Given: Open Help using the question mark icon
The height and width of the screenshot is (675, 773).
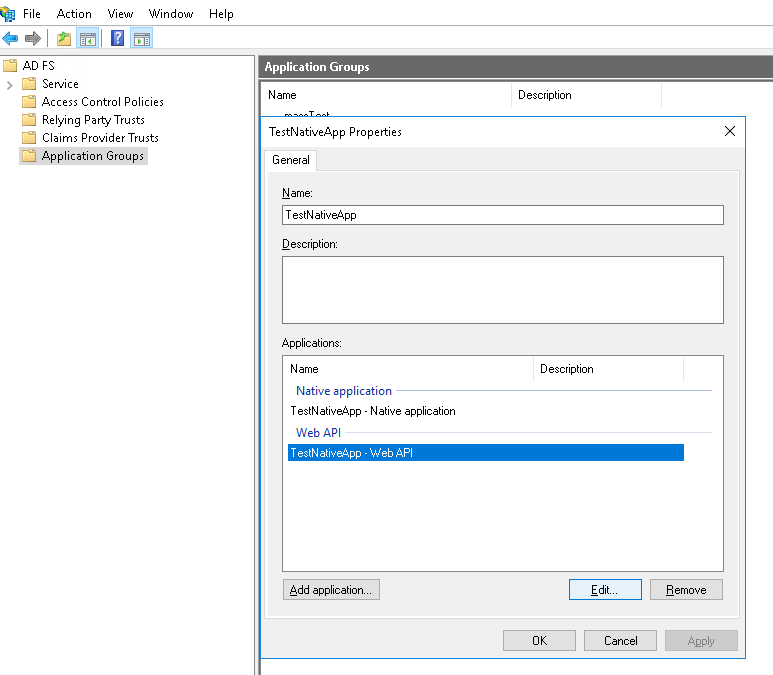Looking at the screenshot, I should click(118, 39).
